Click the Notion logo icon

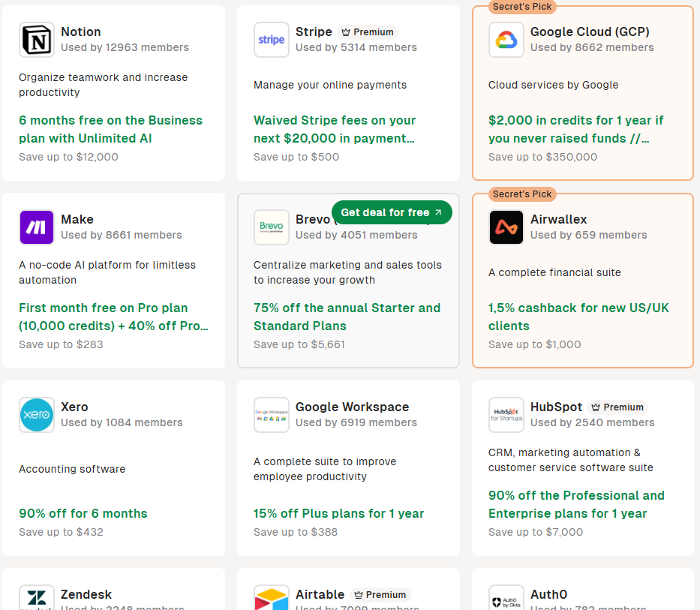[37, 40]
